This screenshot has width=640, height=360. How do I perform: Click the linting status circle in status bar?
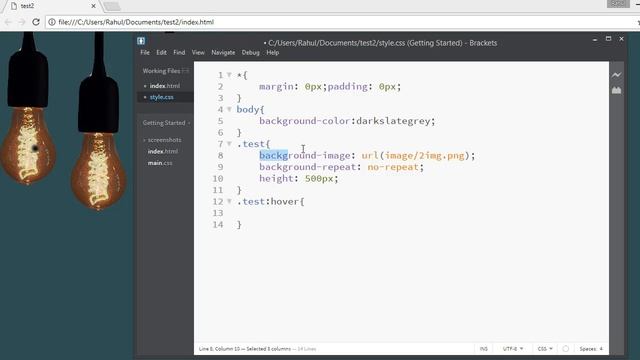coord(565,349)
